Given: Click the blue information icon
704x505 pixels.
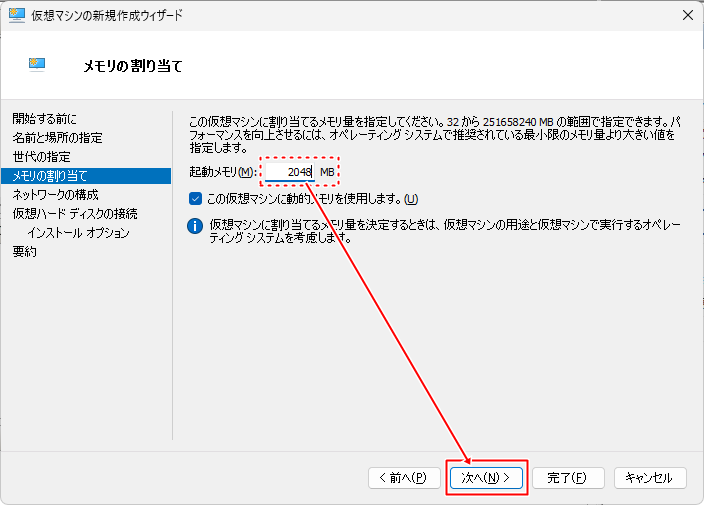Looking at the screenshot, I should [x=196, y=226].
